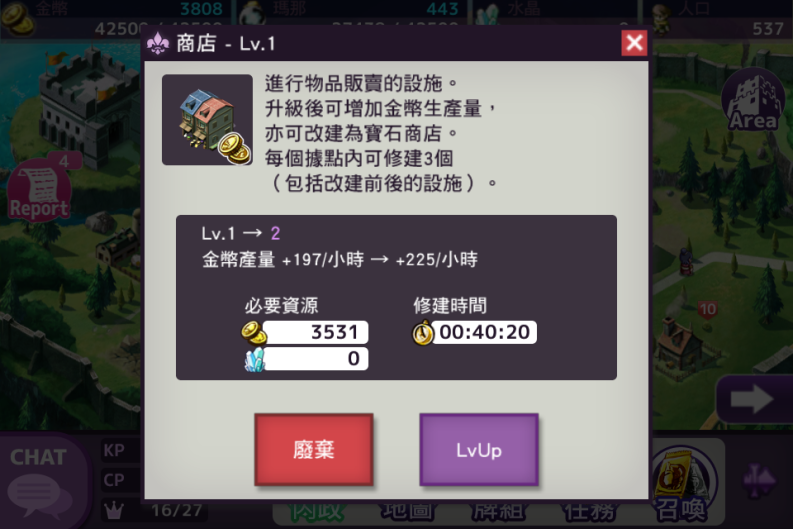
Task: Click the fleur-de-lis icon in dialog title
Action: point(158,43)
